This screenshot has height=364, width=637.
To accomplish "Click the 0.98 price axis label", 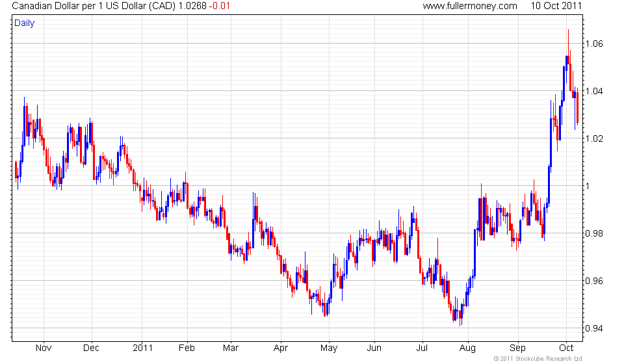I will 594,233.
